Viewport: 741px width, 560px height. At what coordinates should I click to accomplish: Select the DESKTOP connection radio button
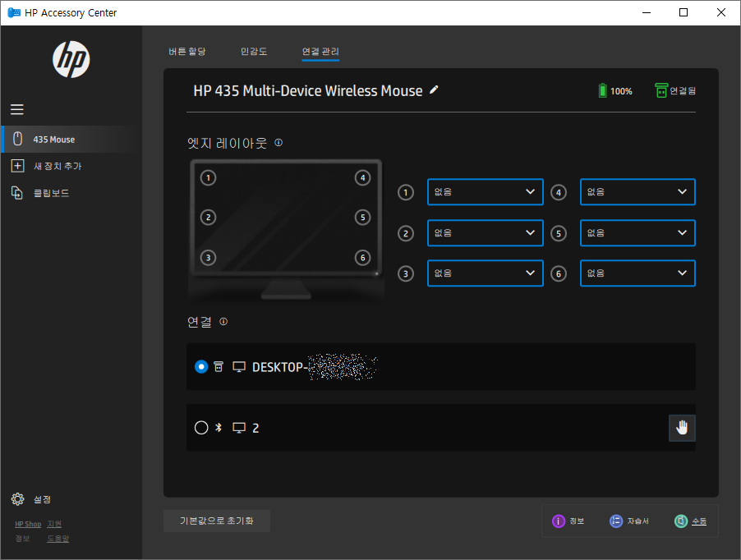pyautogui.click(x=201, y=367)
